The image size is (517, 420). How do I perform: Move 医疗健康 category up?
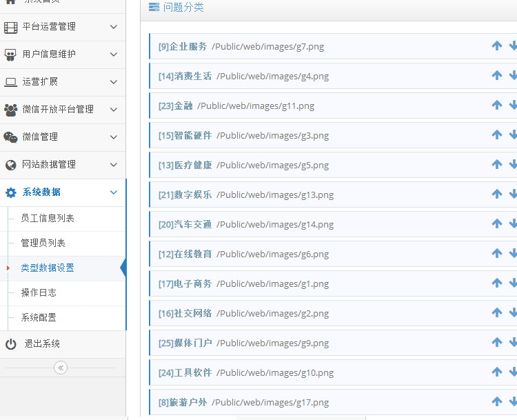[x=496, y=165]
